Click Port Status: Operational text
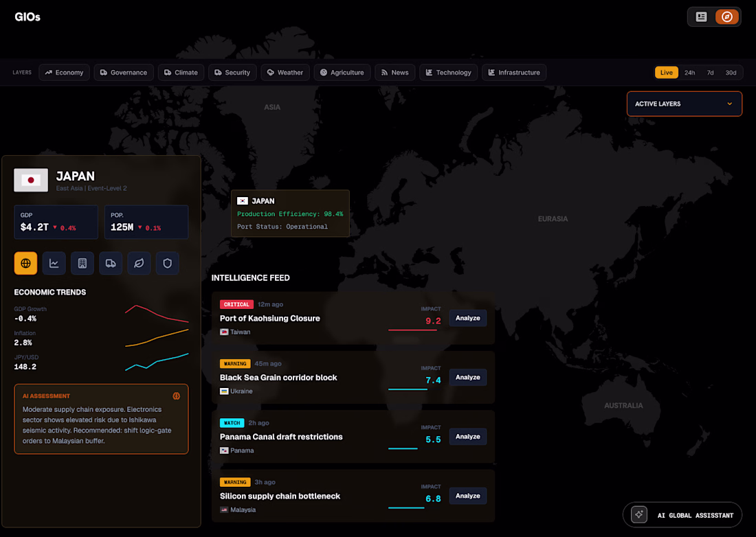756x537 pixels. tap(282, 227)
